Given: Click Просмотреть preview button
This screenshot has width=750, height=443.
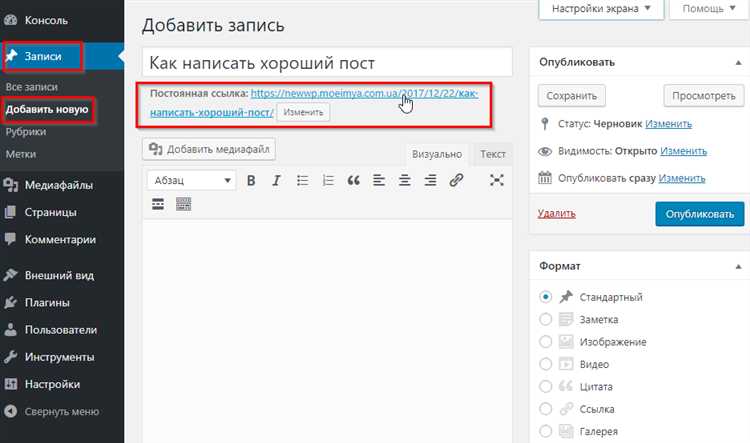Looking at the screenshot, I should [704, 96].
